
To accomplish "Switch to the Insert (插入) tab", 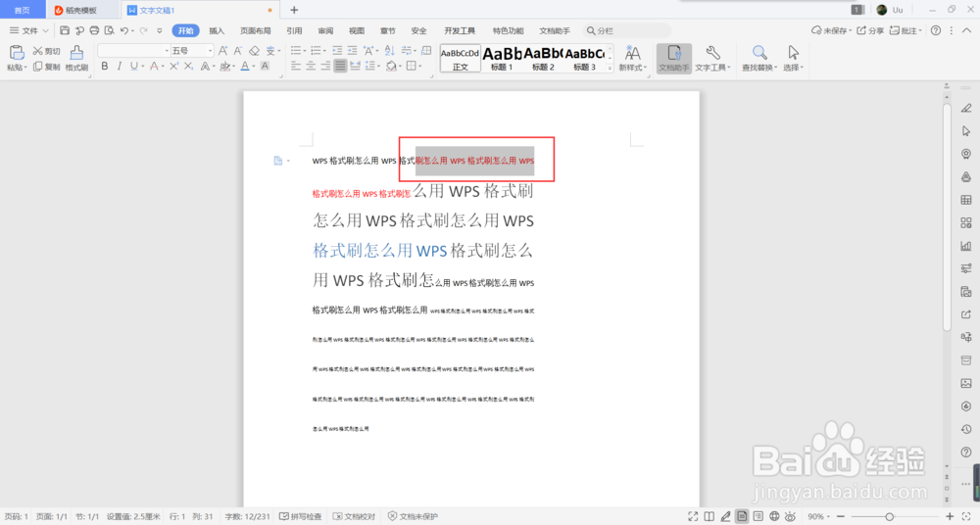I will [x=217, y=30].
